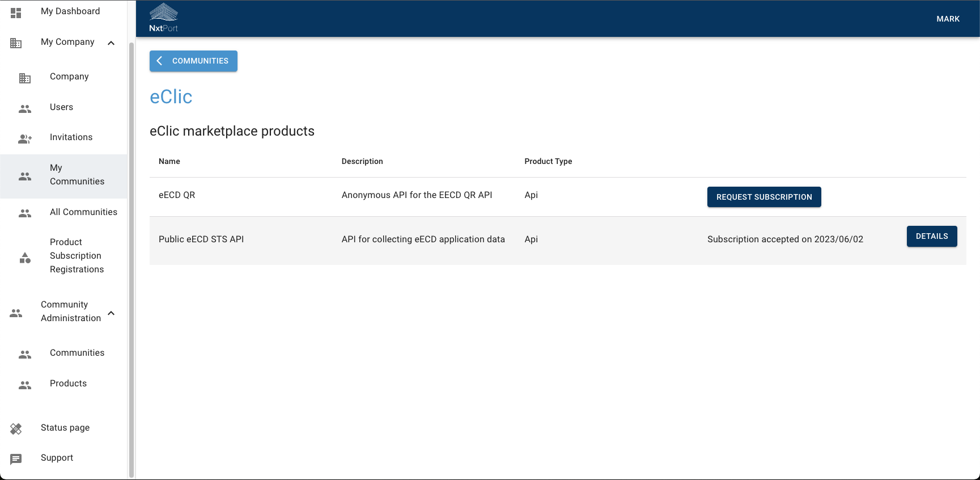Viewport: 980px width, 480px height.
Task: Click the Invitations add-person icon
Action: (25, 138)
